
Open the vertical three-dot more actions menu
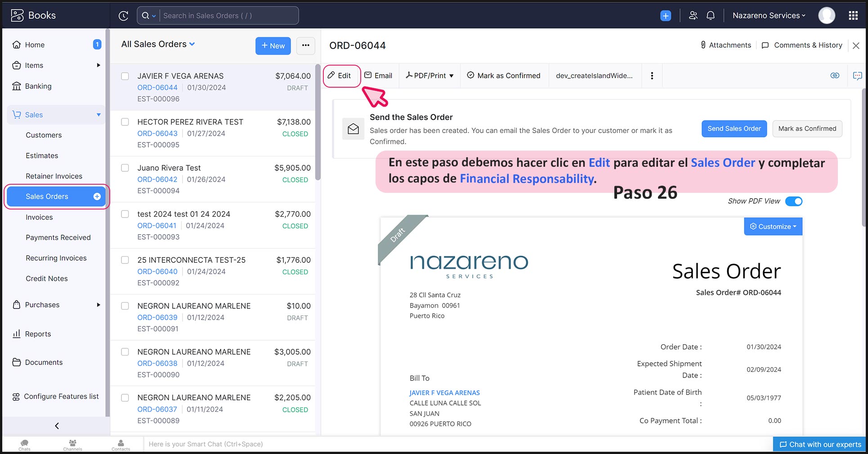(652, 76)
